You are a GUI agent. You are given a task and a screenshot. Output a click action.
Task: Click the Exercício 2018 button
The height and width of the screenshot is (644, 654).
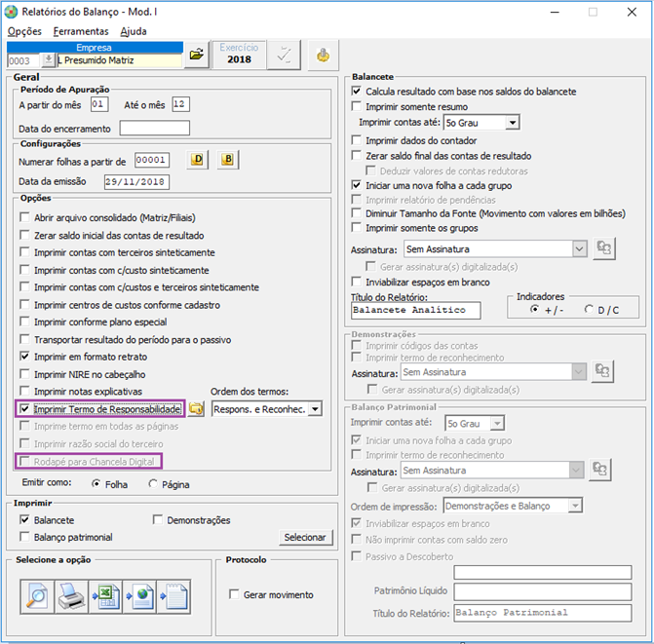tap(239, 55)
